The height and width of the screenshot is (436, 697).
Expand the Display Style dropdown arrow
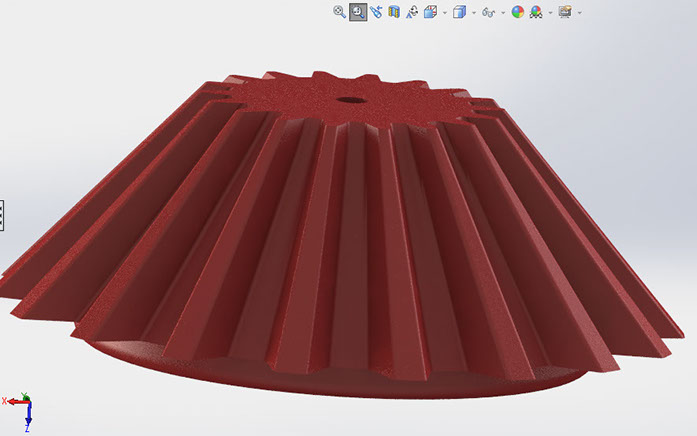[474, 12]
